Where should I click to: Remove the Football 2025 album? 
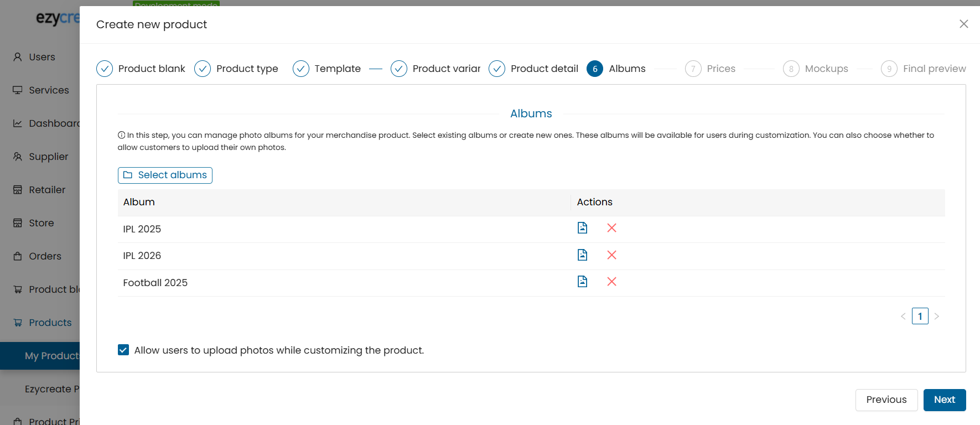point(611,282)
